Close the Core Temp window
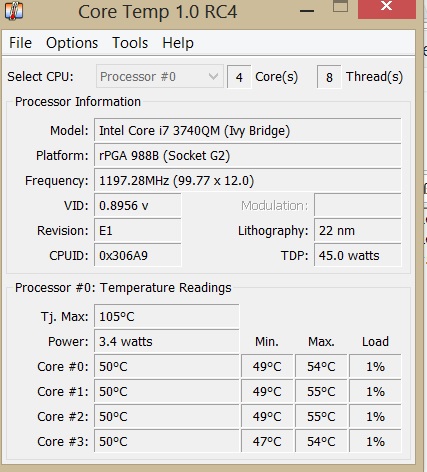Viewport: 427px width, 472px height. tap(387, 7)
